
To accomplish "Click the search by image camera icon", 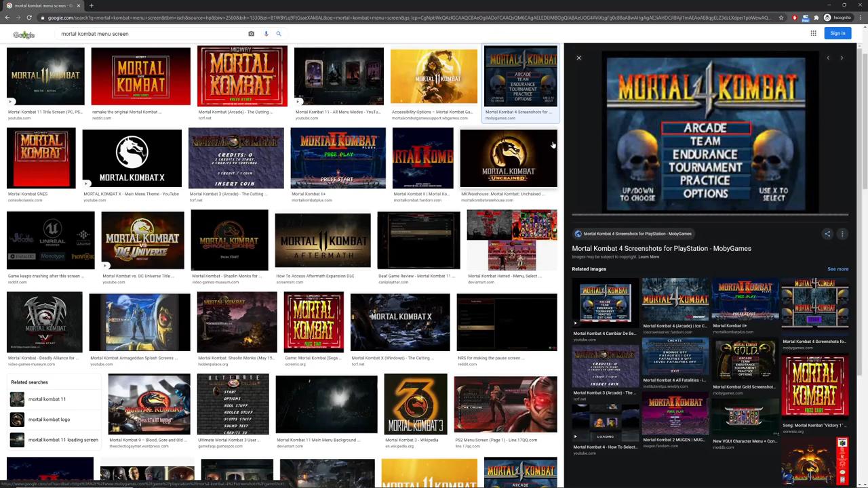I will [x=251, y=34].
